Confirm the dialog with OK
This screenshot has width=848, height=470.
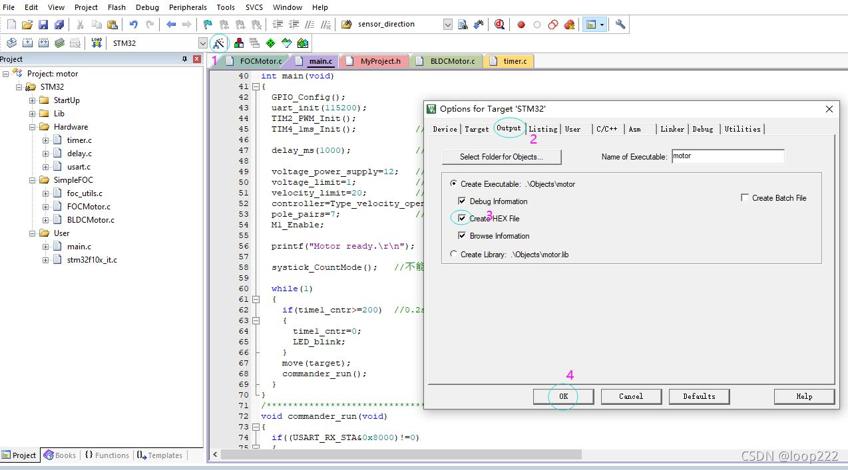click(563, 396)
